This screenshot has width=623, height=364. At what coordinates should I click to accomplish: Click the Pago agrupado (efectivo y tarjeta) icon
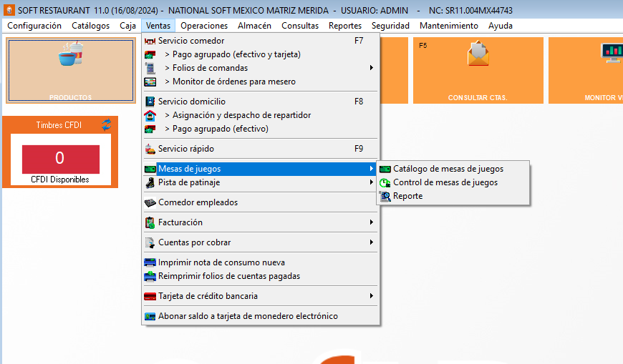point(150,54)
